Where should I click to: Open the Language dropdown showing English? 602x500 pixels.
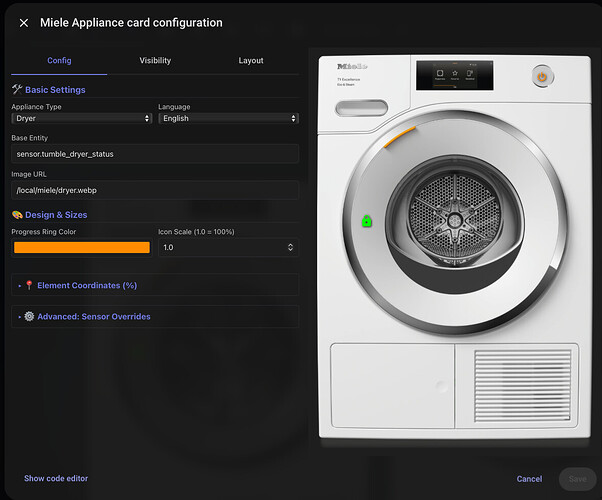point(228,118)
